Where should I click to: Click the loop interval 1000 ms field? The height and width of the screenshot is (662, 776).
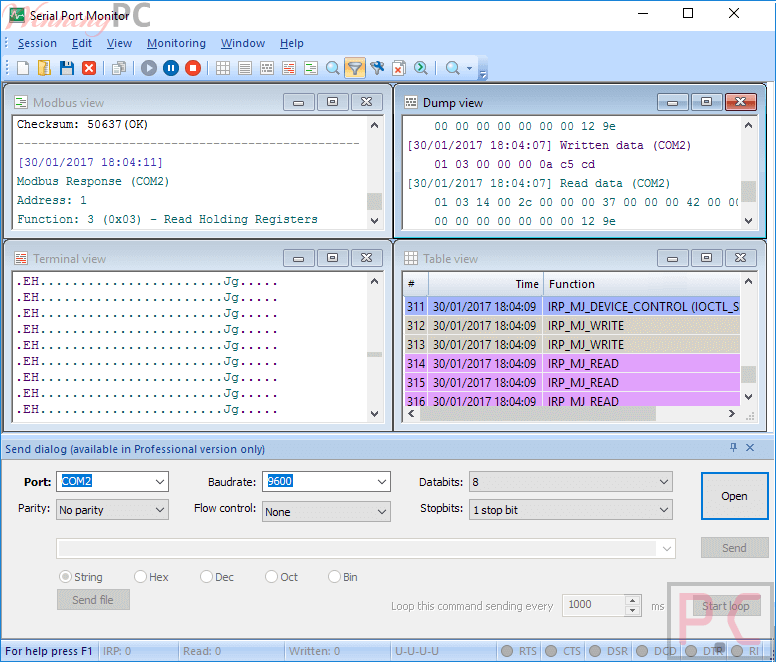click(594, 605)
